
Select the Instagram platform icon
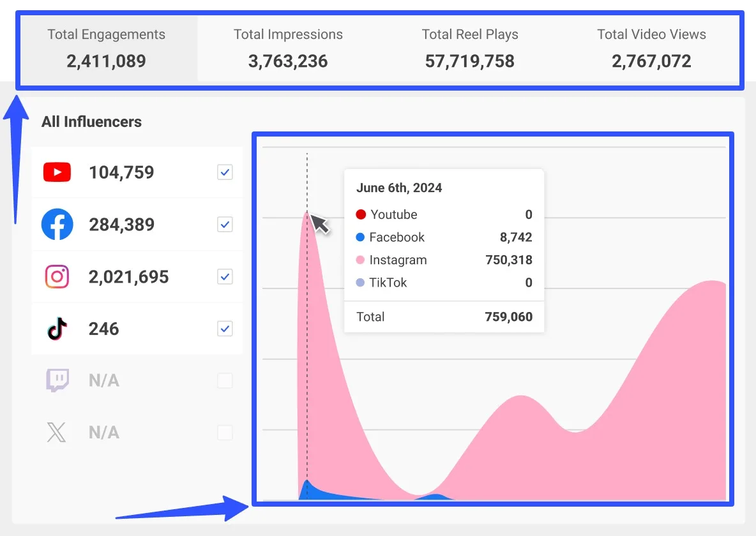tap(57, 276)
